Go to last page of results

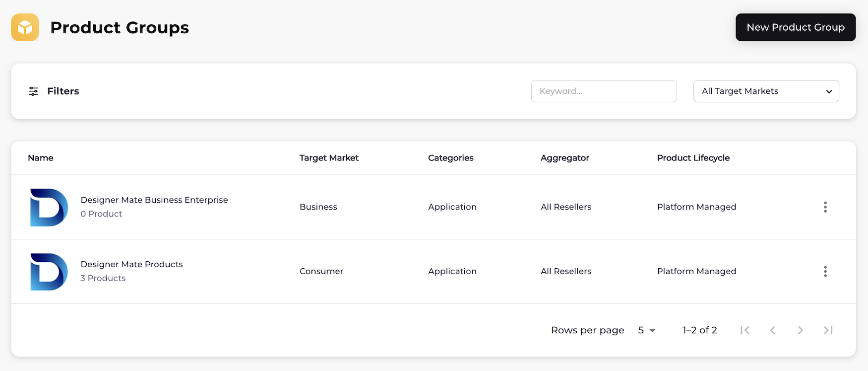828,330
